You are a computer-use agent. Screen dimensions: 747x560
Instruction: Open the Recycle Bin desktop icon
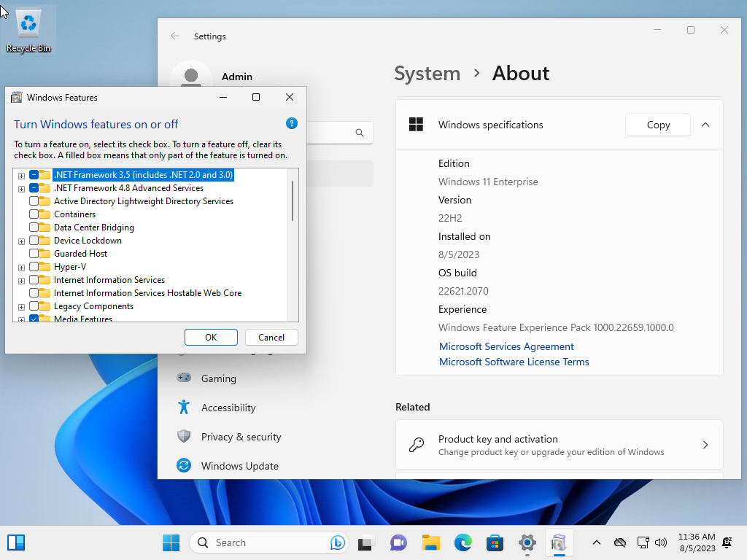click(x=28, y=31)
